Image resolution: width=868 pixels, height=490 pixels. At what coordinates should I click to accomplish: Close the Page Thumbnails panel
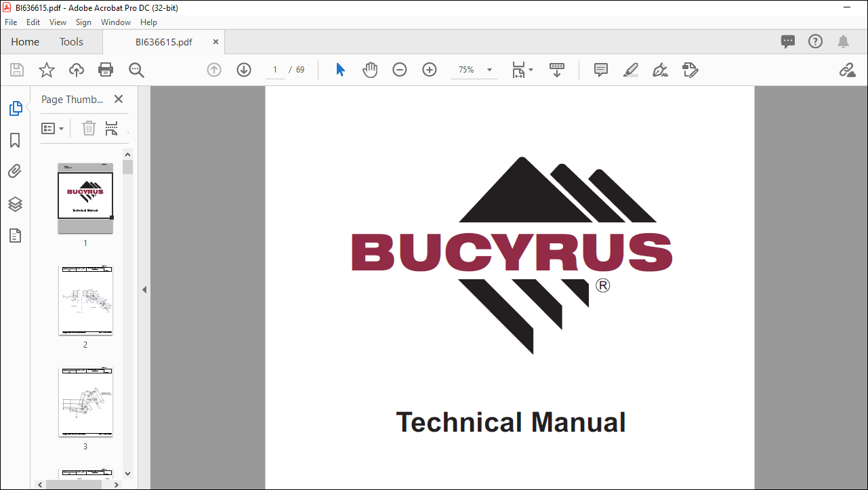tap(119, 99)
